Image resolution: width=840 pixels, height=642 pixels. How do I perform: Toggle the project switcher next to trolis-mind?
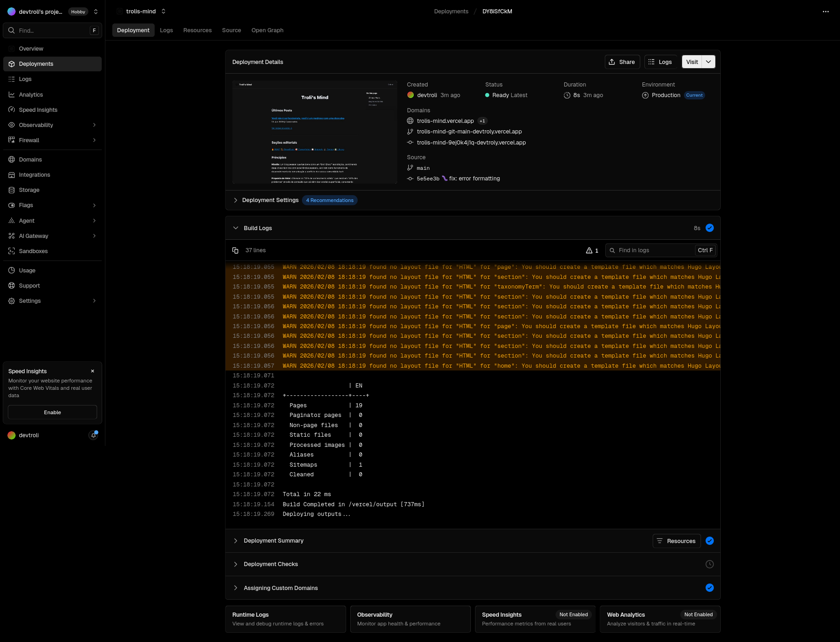point(163,11)
